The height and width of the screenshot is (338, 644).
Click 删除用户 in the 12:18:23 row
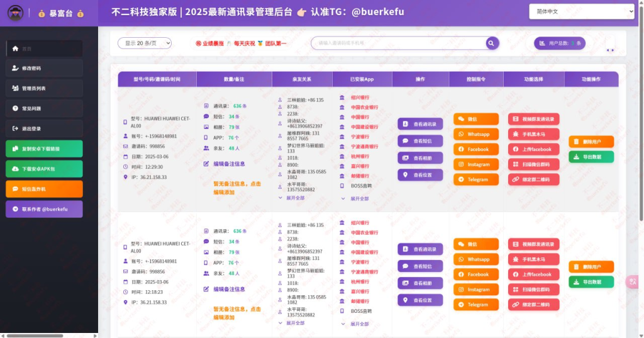click(x=591, y=267)
